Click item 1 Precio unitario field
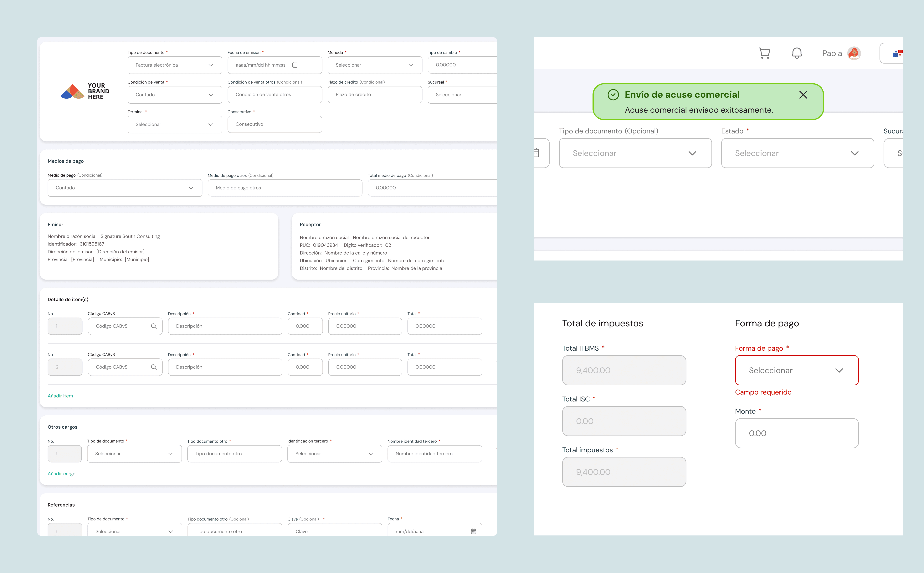This screenshot has height=573, width=924. click(x=365, y=326)
